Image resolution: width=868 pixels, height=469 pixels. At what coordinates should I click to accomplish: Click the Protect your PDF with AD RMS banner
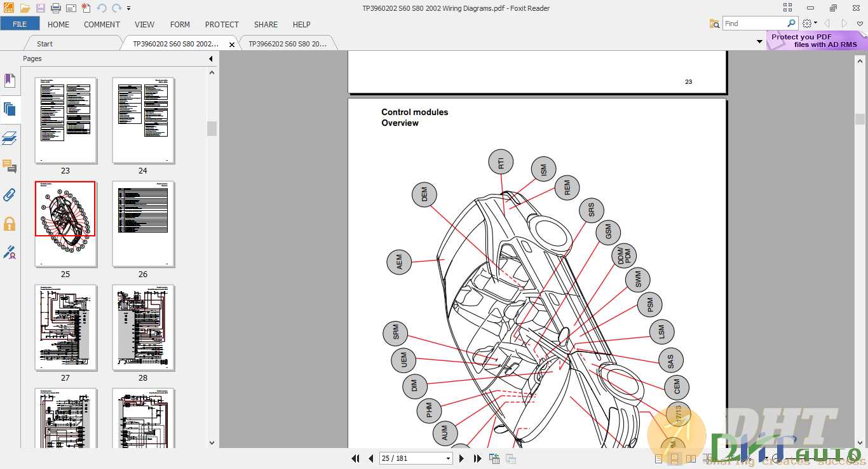click(x=817, y=41)
